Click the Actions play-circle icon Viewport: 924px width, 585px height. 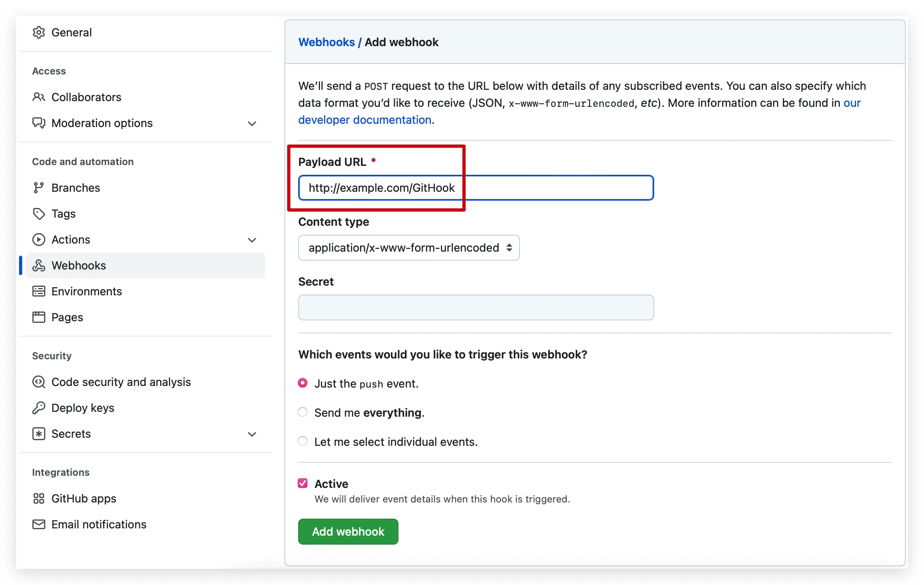[39, 240]
